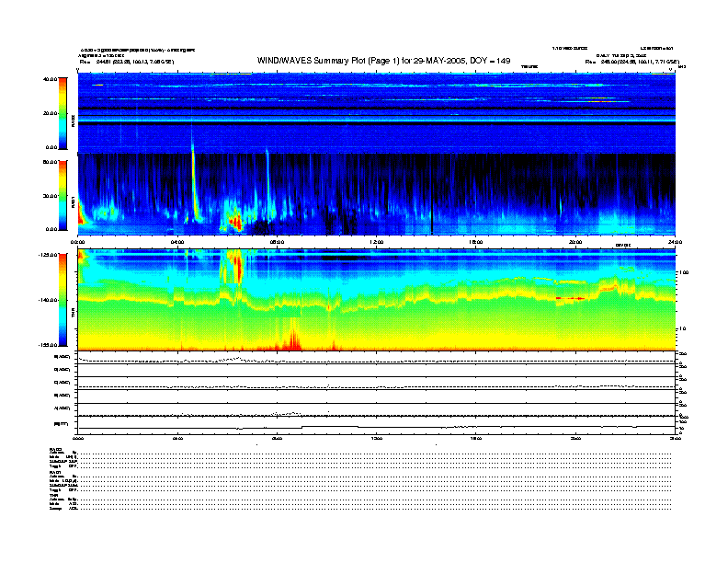Click the -125.00 label on TNR scale

coord(48,255)
